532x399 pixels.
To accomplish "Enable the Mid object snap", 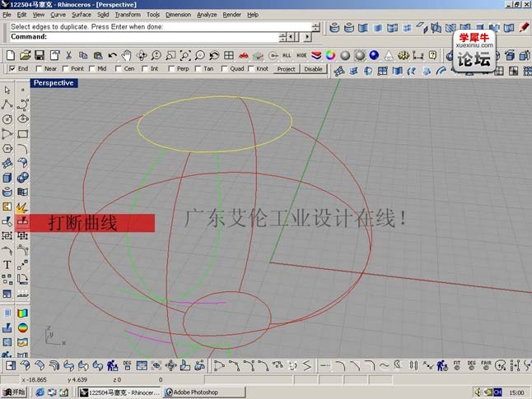I will click(x=92, y=69).
